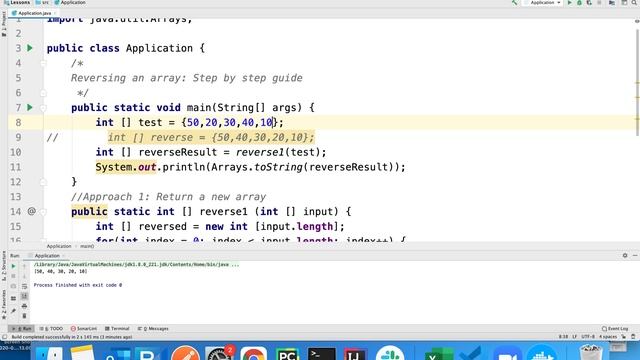Click the java path link in console
This screenshot has width=640, height=360.
[131, 264]
